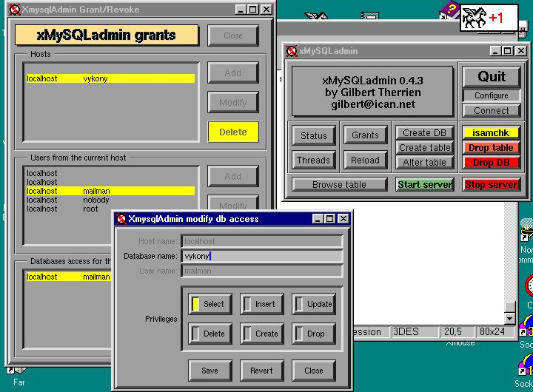
Task: Click Add in the Hosts section
Action: (x=233, y=72)
